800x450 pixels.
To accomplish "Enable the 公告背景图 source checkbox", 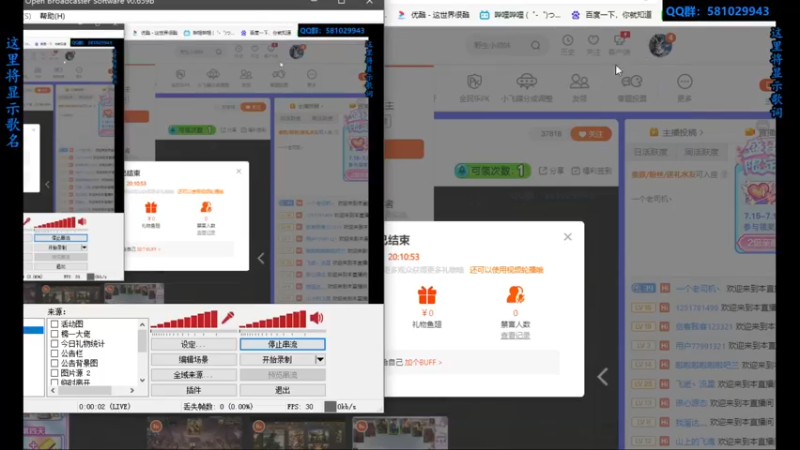I will pyautogui.click(x=55, y=363).
